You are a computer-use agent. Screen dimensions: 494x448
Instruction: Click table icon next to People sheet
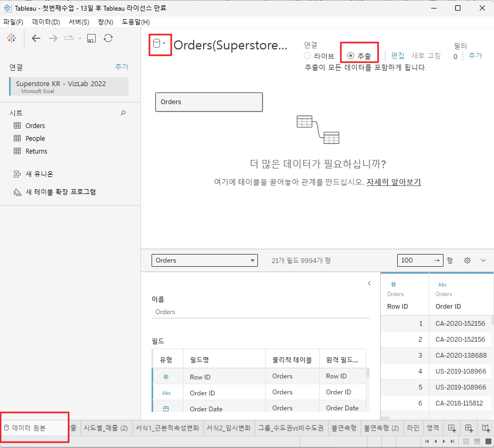click(18, 138)
